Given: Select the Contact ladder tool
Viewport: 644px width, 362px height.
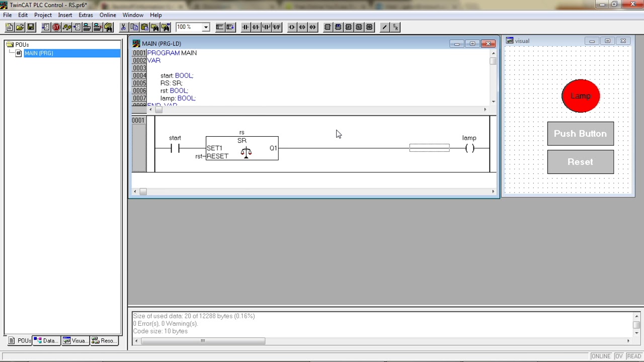Looking at the screenshot, I should 246,27.
